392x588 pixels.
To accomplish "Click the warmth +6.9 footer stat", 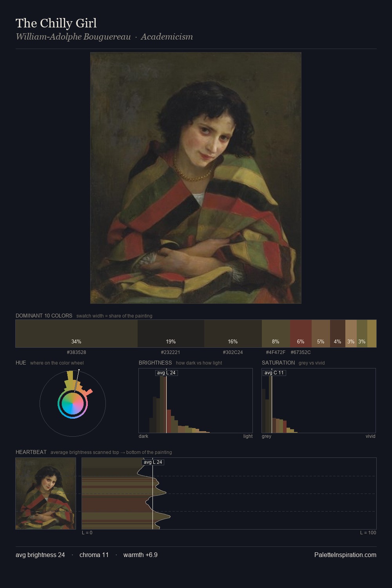I will click(140, 555).
